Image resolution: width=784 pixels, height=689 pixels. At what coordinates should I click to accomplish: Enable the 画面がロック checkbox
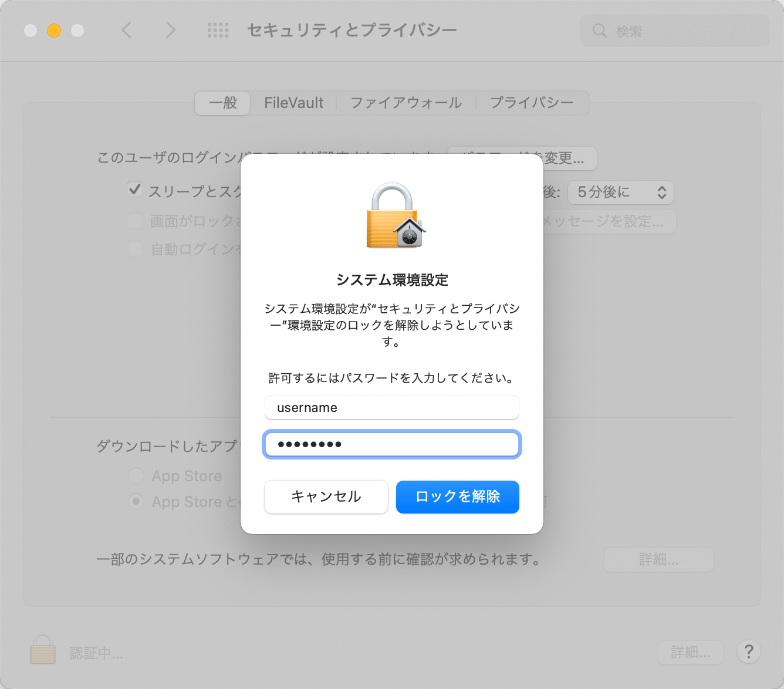(x=135, y=220)
